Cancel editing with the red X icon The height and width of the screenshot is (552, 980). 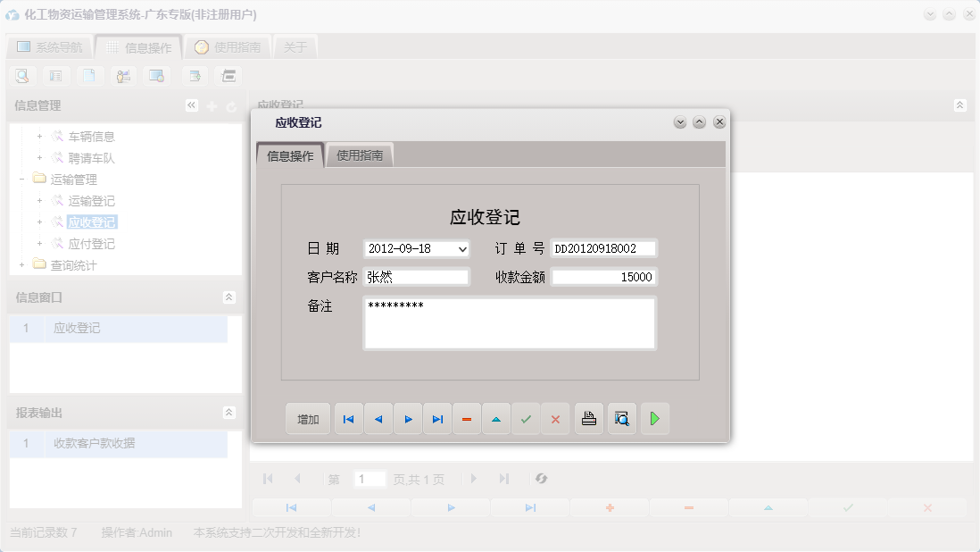coord(555,418)
